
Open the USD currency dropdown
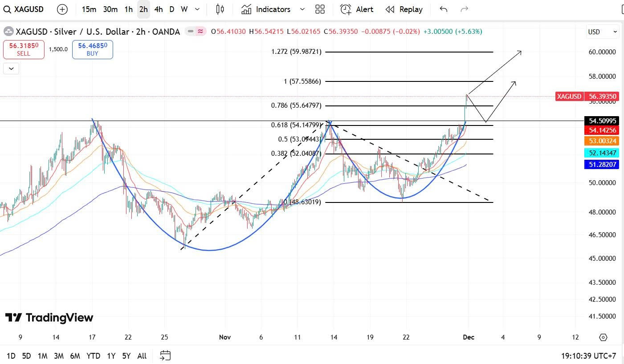pos(602,32)
